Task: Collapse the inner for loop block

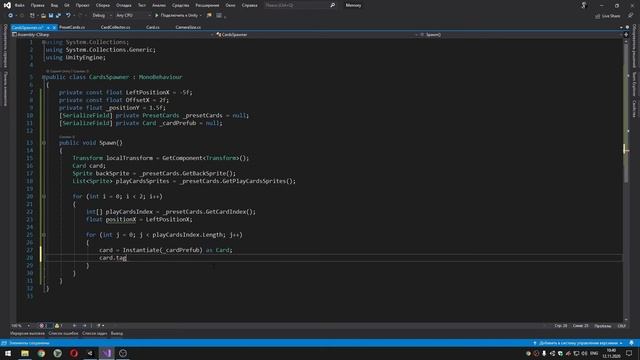Action: [44, 235]
